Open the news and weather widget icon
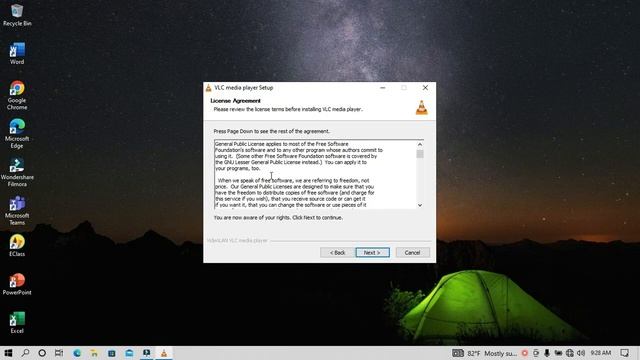Image resolution: width=640 pixels, height=360 pixels. coord(458,353)
